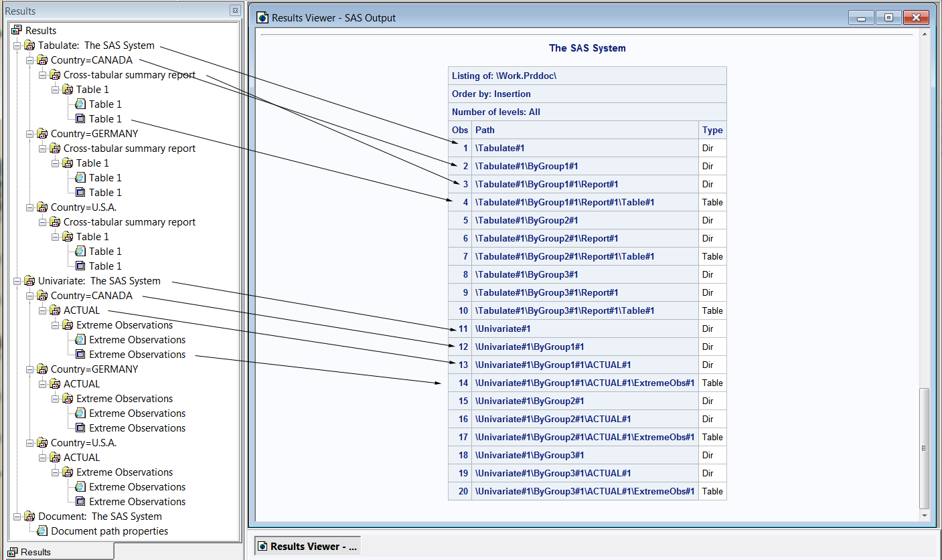Screen dimensions: 942x560
Task: Select the Document path properties tree item
Action: click(x=109, y=531)
